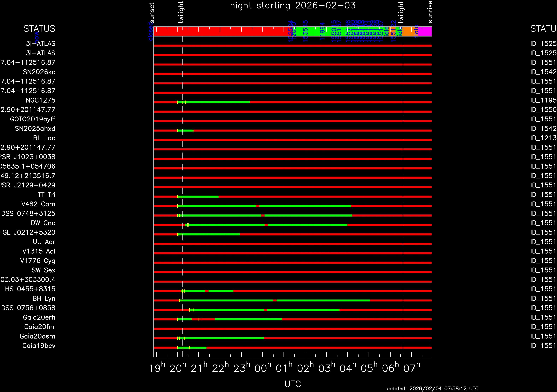The height and width of the screenshot is (392, 557).
Task: Click the green bar in TT Tri row
Action: [200, 197]
